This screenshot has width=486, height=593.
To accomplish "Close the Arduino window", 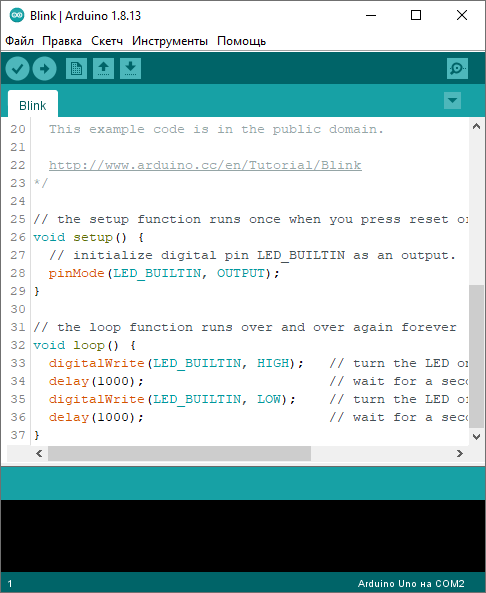I will tap(462, 16).
